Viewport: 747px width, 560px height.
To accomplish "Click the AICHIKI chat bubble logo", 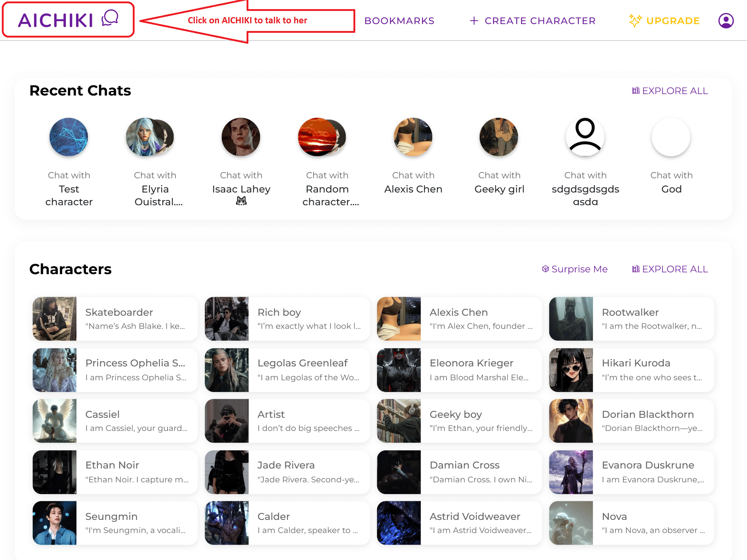I will click(x=110, y=18).
